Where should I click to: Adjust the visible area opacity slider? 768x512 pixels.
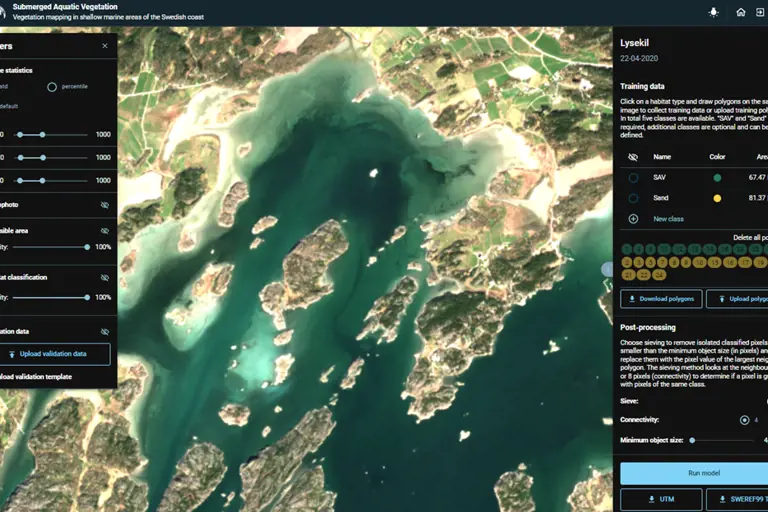[x=50, y=247]
